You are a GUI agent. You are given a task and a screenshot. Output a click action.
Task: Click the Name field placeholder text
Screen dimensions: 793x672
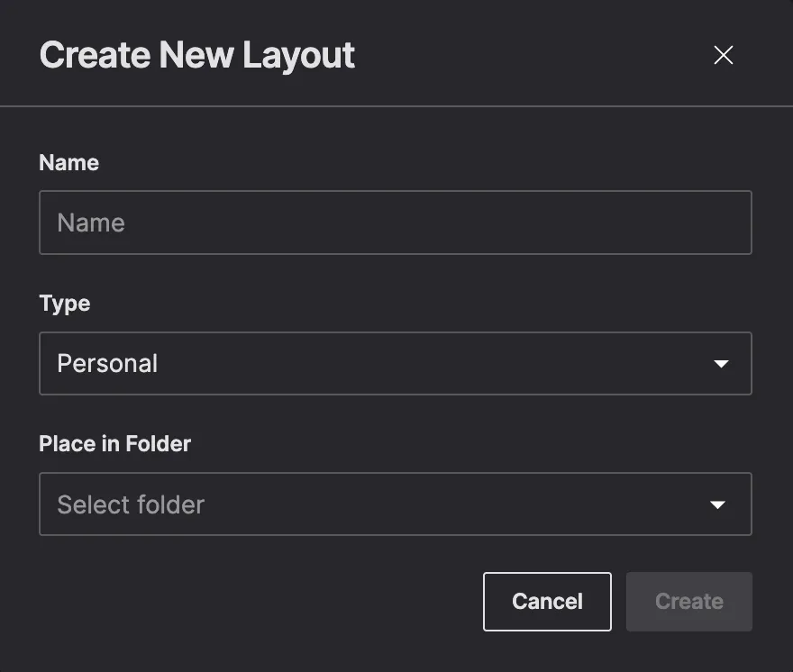click(90, 222)
